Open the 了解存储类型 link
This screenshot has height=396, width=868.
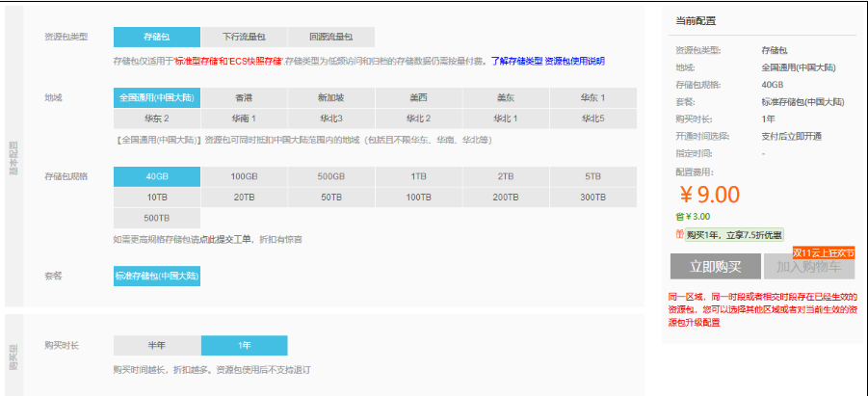coord(516,61)
